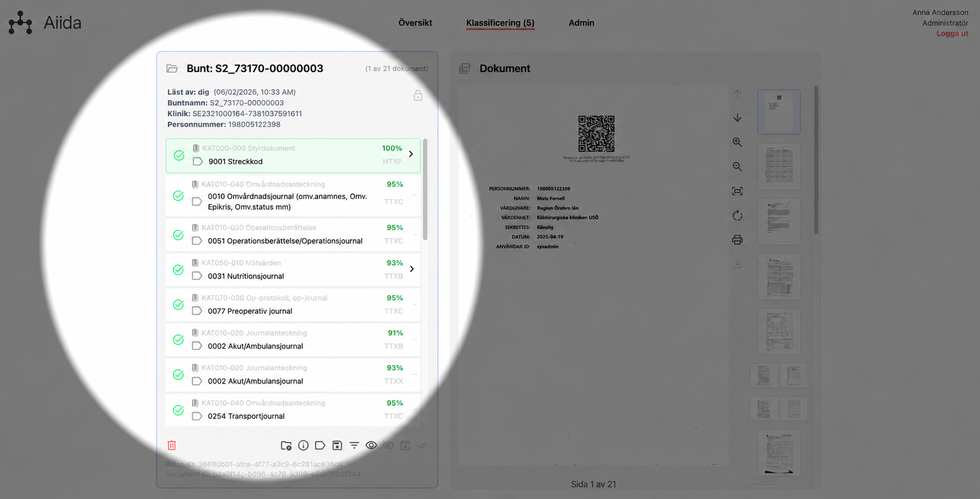The image size is (980, 499).
Task: Click the Bunt: S2_73170-00000003 title
Action: tap(254, 69)
